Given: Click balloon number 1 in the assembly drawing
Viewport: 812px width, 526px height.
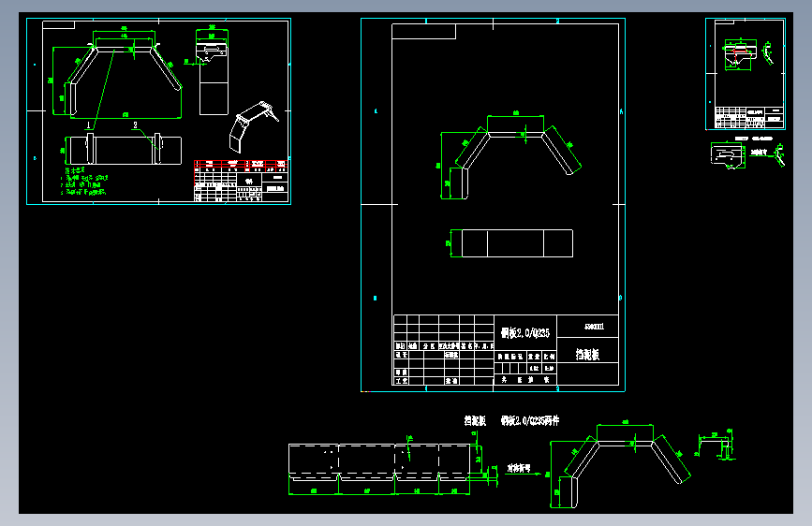Looking at the screenshot, I should [x=89, y=124].
